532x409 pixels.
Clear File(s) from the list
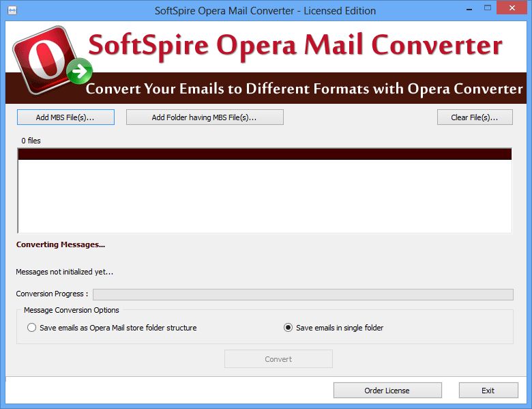(475, 117)
